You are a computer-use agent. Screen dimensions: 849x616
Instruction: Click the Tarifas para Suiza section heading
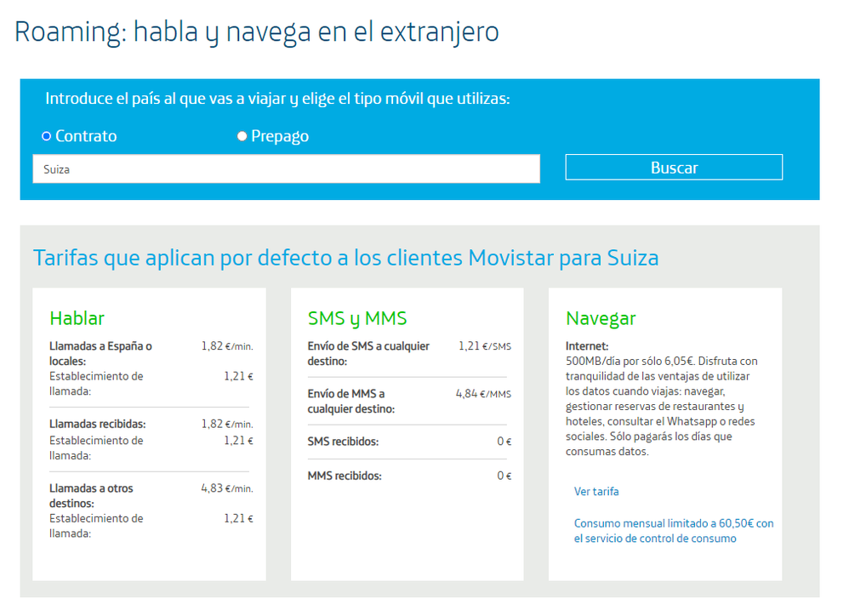[345, 257]
